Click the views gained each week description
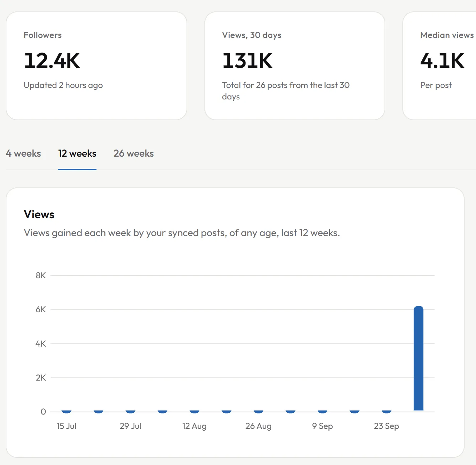476x465 pixels. point(182,233)
